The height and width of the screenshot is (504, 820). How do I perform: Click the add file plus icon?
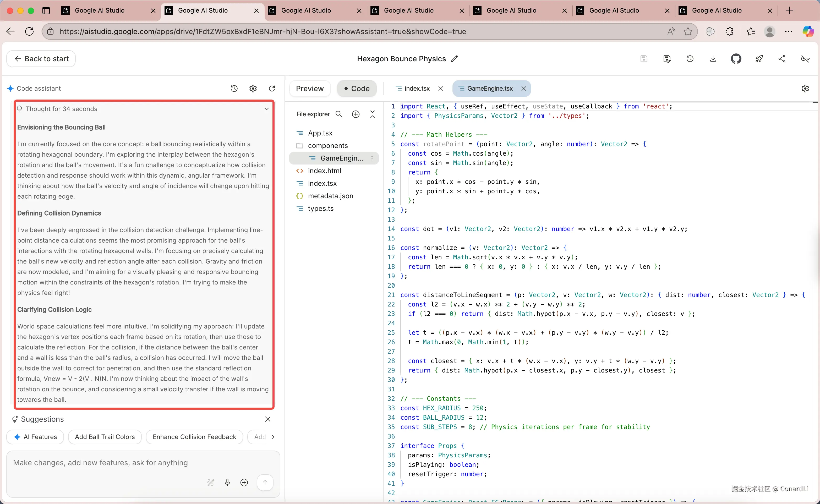pyautogui.click(x=356, y=114)
